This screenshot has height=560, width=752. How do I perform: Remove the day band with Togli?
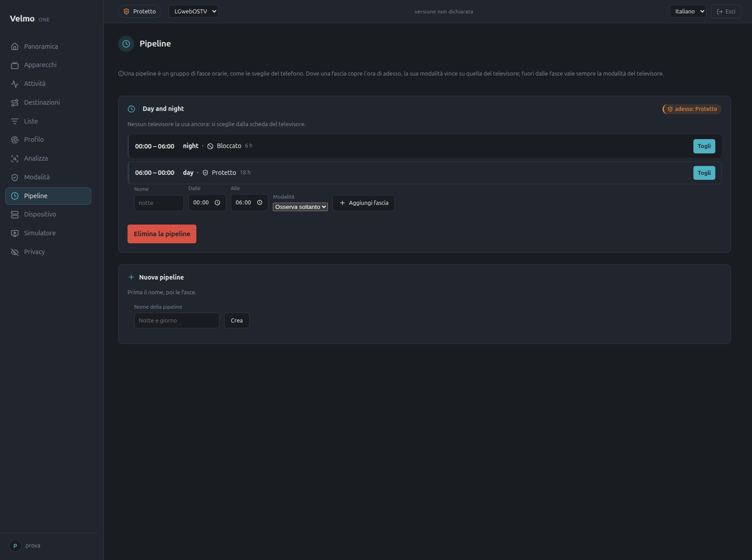pyautogui.click(x=704, y=173)
